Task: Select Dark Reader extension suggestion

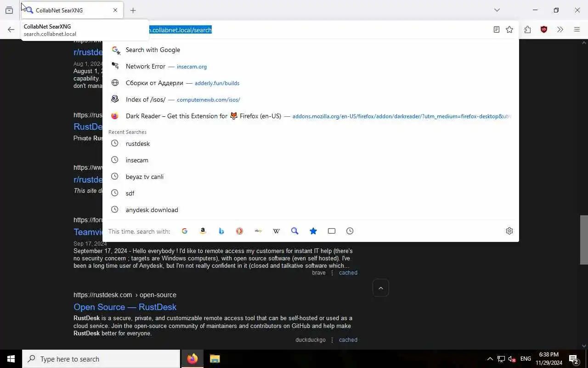Action: (x=311, y=116)
